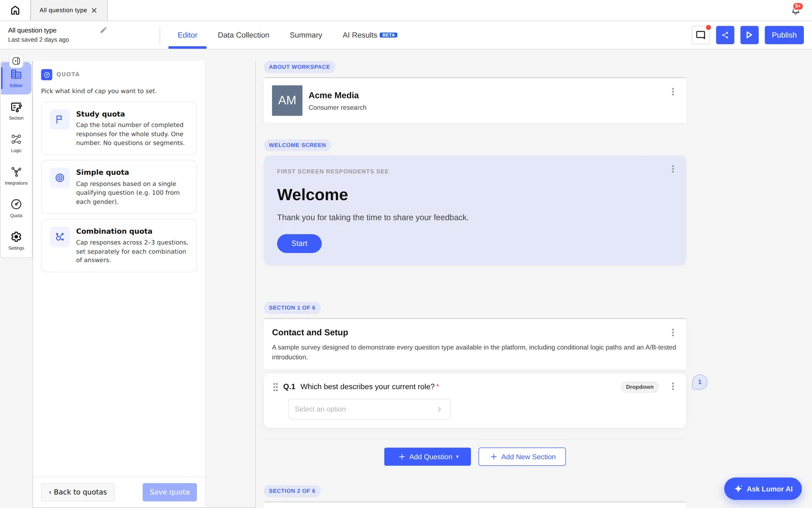Edit survey name with pencil icon

[104, 30]
